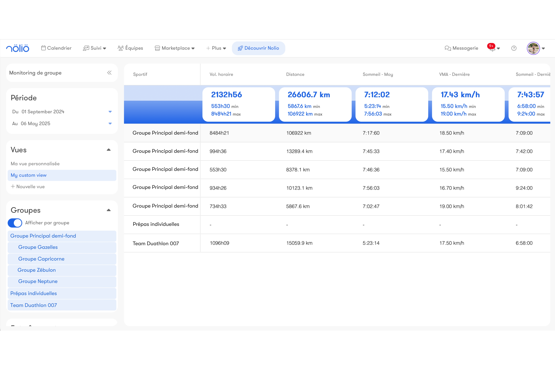
Task: Select Team Duathlon 007 group
Action: 34,305
